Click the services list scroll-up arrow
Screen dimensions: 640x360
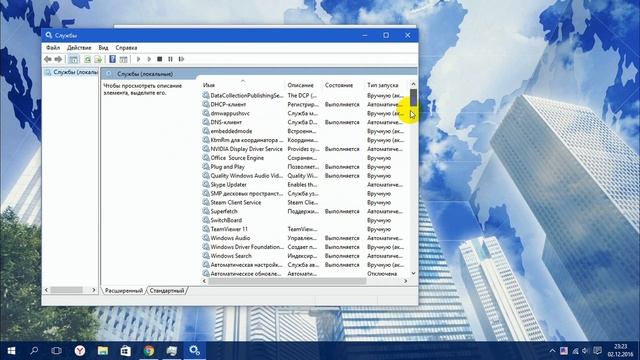[413, 84]
